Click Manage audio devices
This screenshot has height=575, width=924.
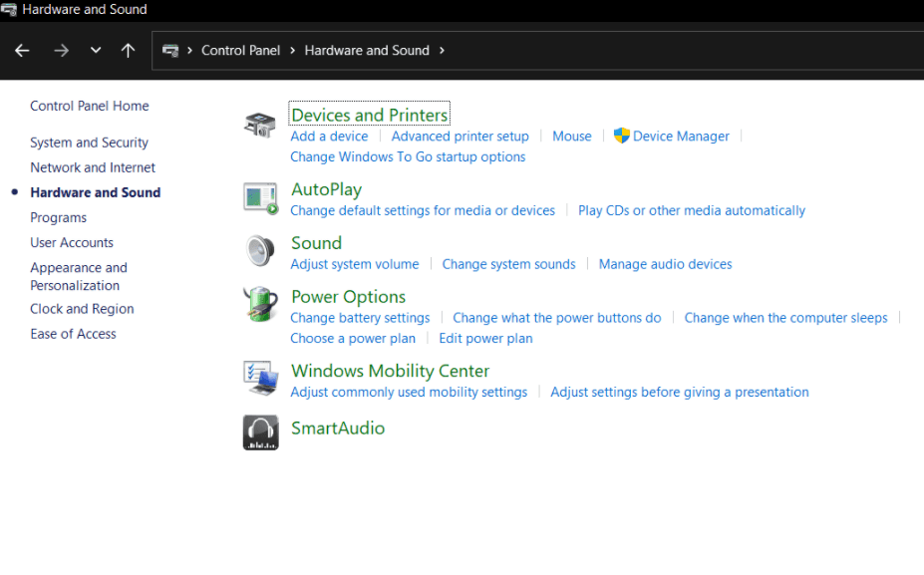click(x=665, y=264)
